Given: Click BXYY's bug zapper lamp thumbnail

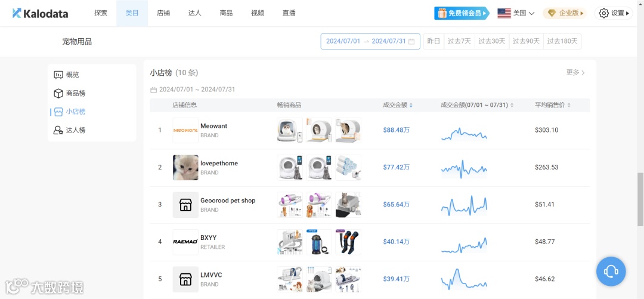Looking at the screenshot, I should click(319, 242).
